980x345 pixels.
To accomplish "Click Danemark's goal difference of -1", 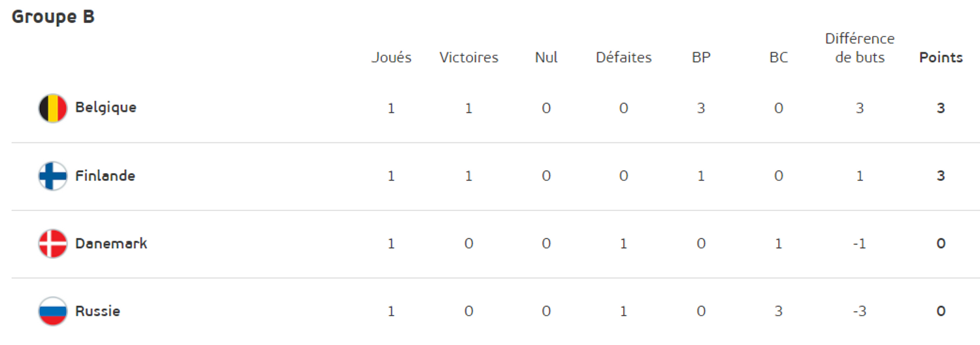I will (x=860, y=244).
